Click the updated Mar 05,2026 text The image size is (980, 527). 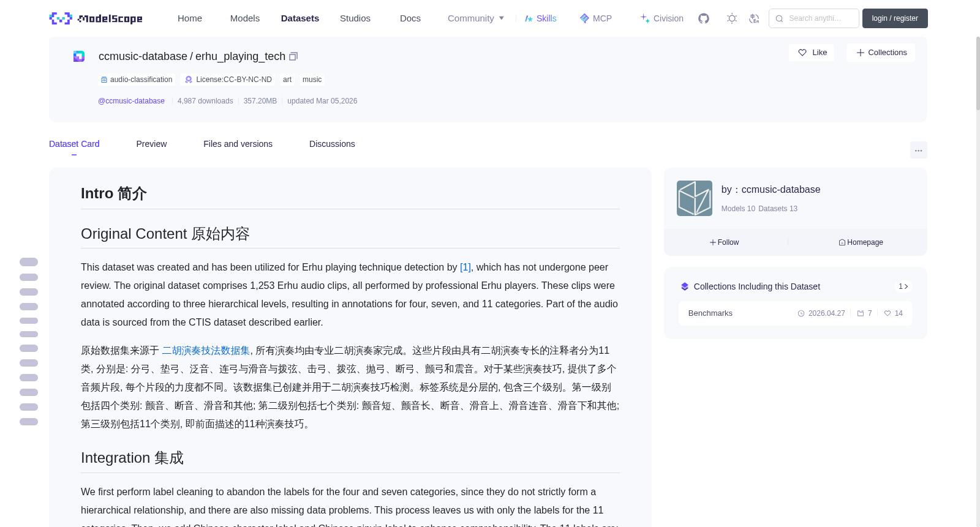[x=322, y=101]
